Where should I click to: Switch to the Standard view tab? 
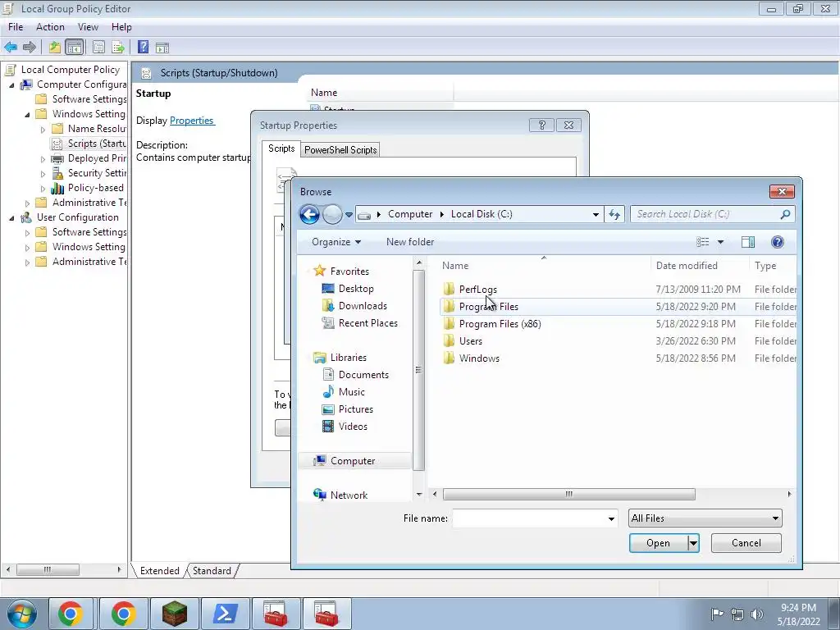click(x=212, y=571)
